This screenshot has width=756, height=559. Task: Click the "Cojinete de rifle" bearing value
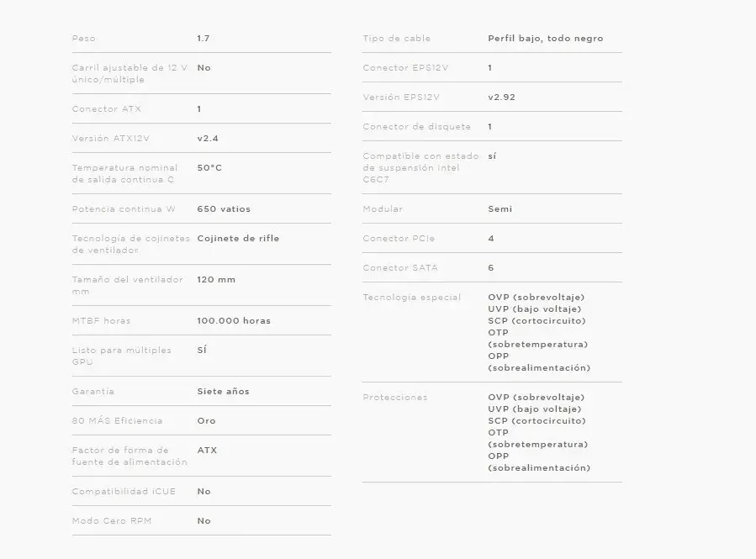coord(238,239)
